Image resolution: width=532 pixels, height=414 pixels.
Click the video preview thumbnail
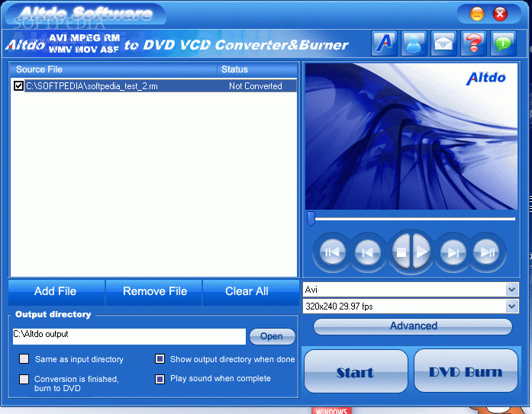coord(411,136)
